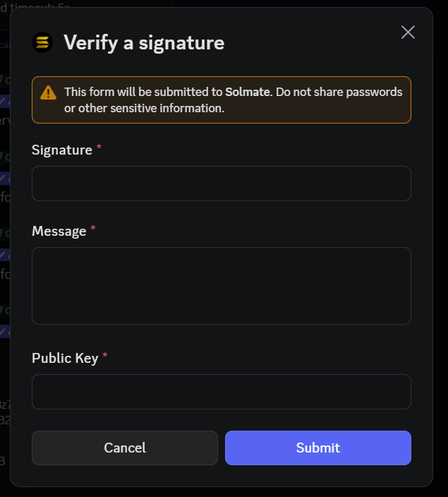
Task: Click the red asterisk beside Signature
Action: 99,148
